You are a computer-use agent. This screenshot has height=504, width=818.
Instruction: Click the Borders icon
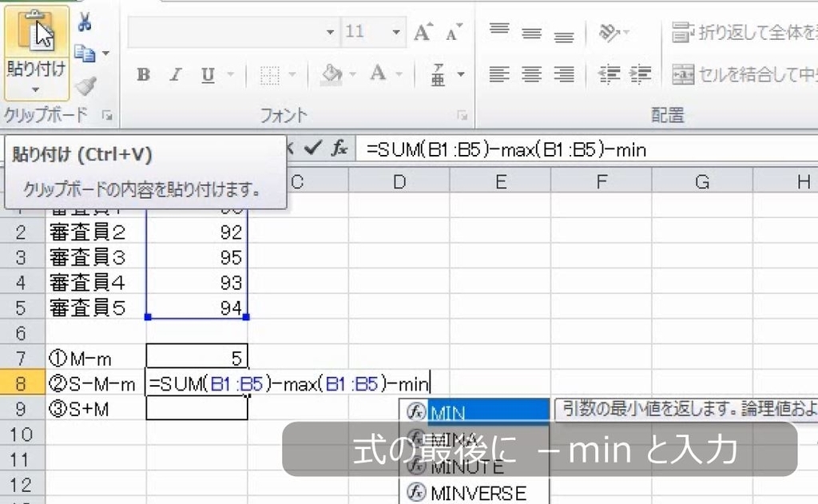(270, 75)
